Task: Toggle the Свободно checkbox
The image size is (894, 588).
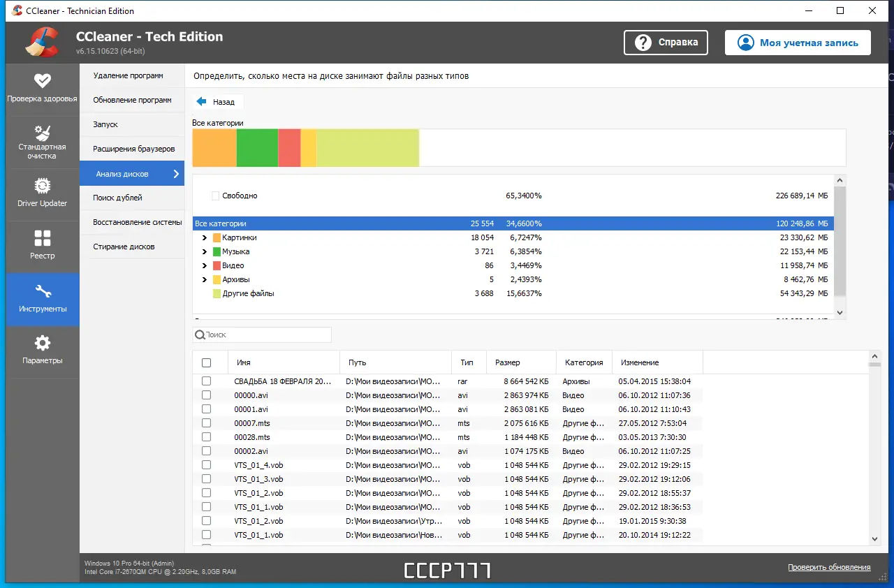Action: [x=216, y=196]
